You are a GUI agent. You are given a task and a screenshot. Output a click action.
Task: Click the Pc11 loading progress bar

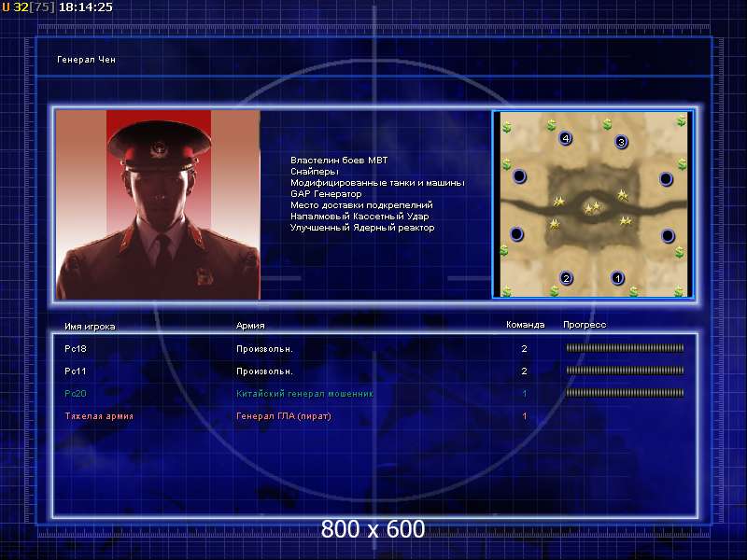coord(625,371)
